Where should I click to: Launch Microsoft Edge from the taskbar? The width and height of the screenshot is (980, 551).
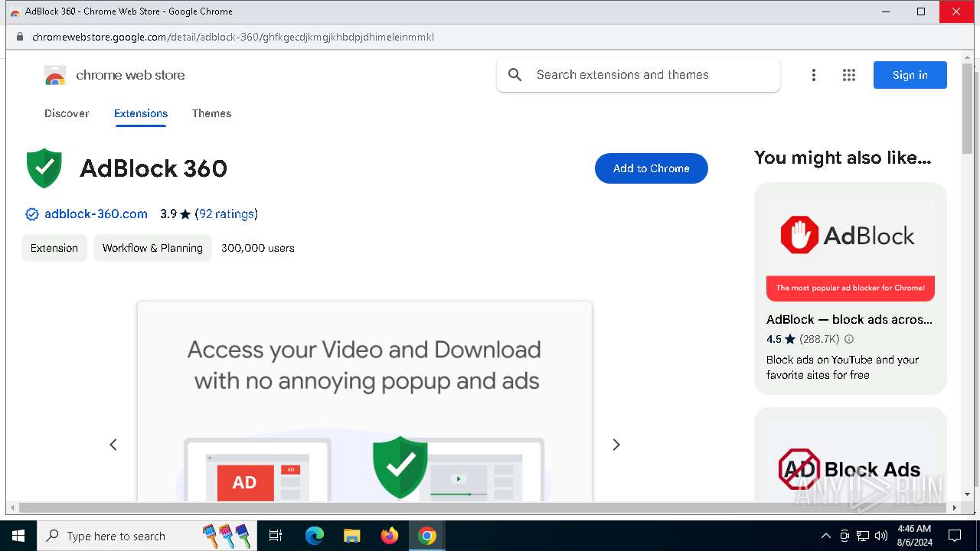315,536
